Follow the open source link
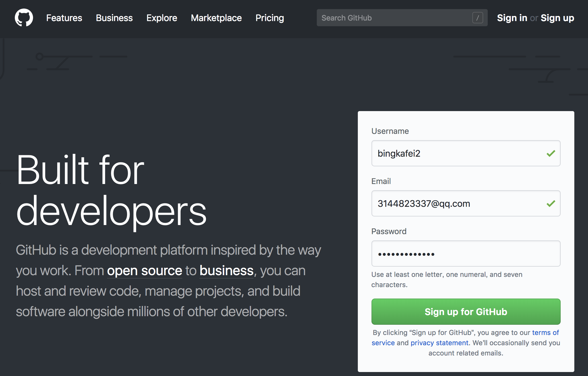This screenshot has height=376, width=588. point(144,271)
